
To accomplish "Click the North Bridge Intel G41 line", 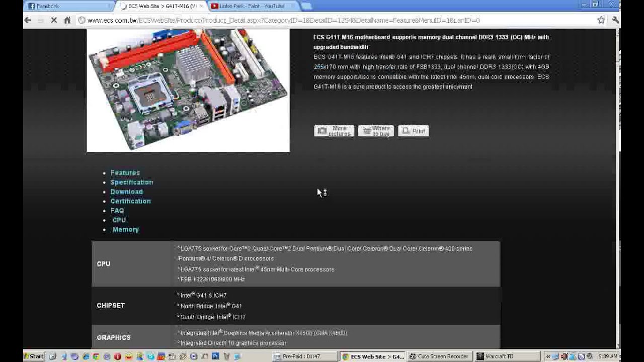I will coord(209,306).
